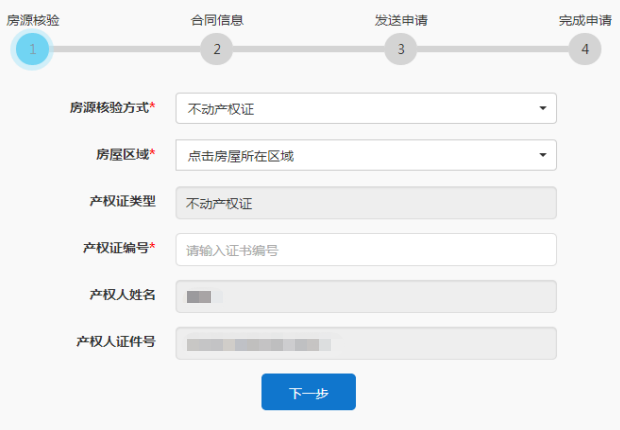Jump to the 完成申请 step label
The image size is (620, 430).
click(585, 19)
